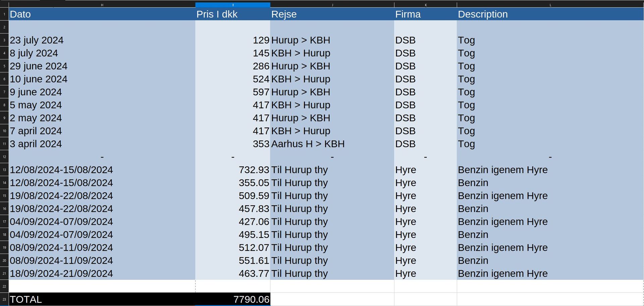This screenshot has height=306, width=644.
Task: Click the 'Firma' header cell
Action: [425, 14]
